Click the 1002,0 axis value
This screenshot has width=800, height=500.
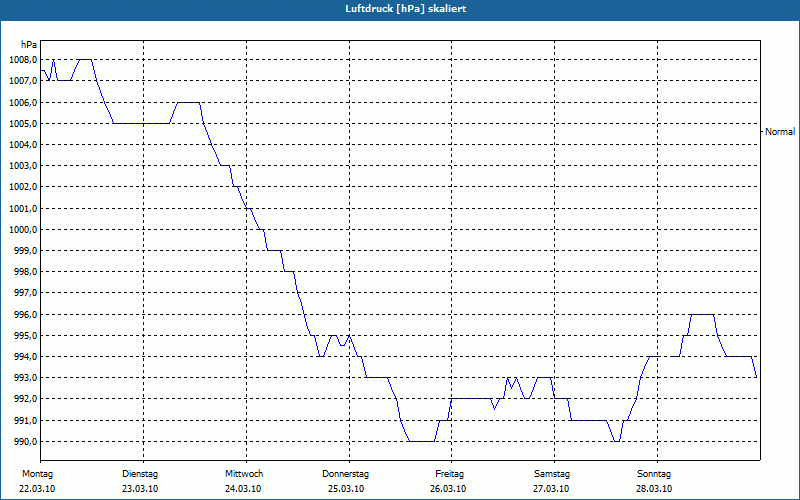23,187
